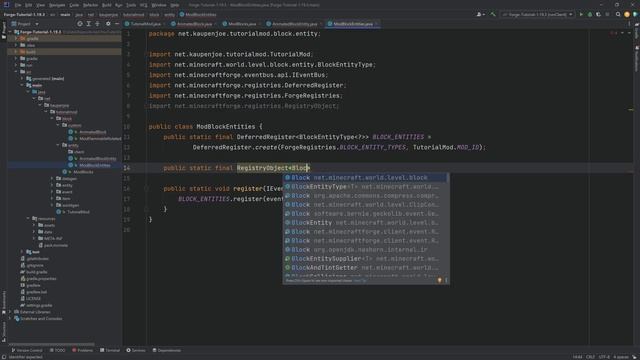The height and width of the screenshot is (360, 640).
Task: Collapse the register method fold marker
Action: [x=146, y=189]
